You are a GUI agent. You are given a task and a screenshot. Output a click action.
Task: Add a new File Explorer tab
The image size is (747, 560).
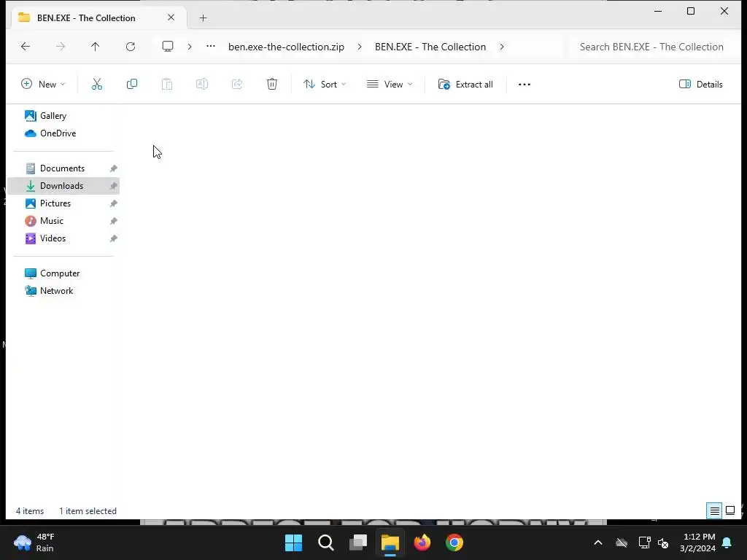click(203, 18)
